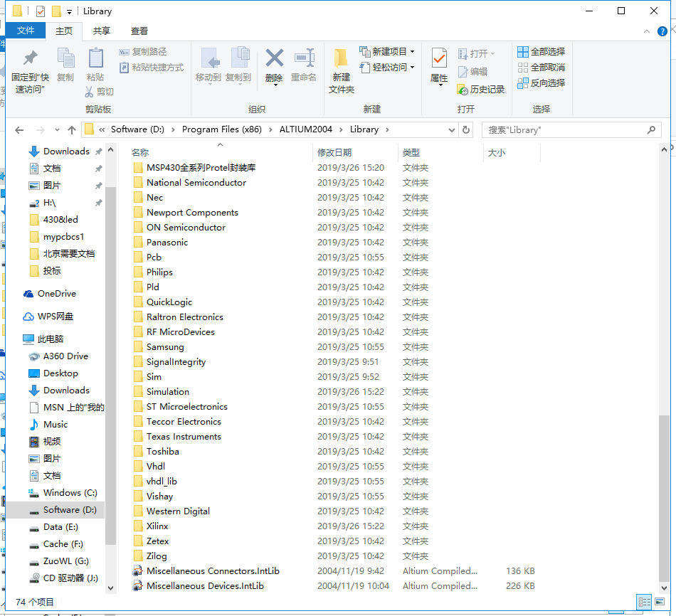Click the Forward navigation arrow
Viewport: 676px width, 616px height.
pos(40,129)
